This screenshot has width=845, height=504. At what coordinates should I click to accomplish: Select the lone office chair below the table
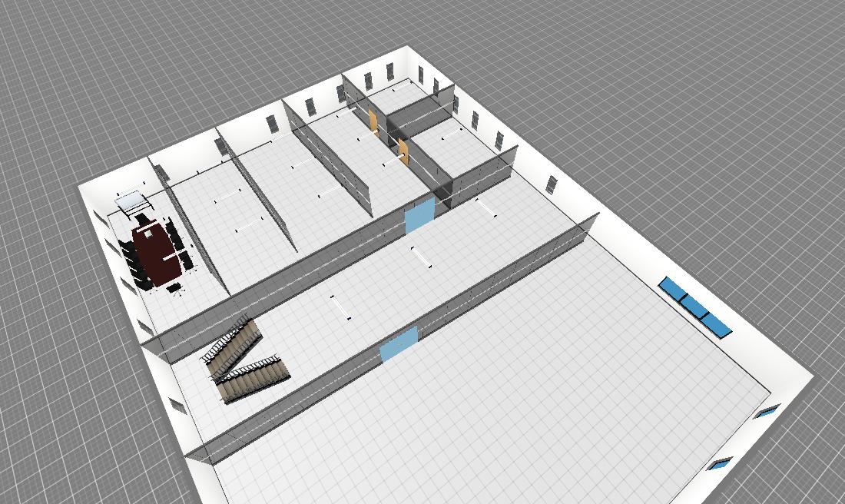(x=177, y=288)
